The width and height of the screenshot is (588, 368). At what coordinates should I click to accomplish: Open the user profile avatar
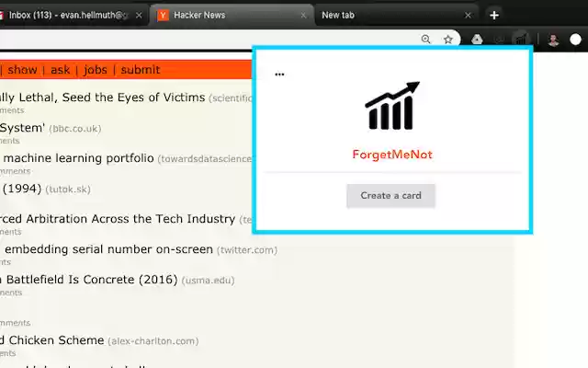coord(553,40)
